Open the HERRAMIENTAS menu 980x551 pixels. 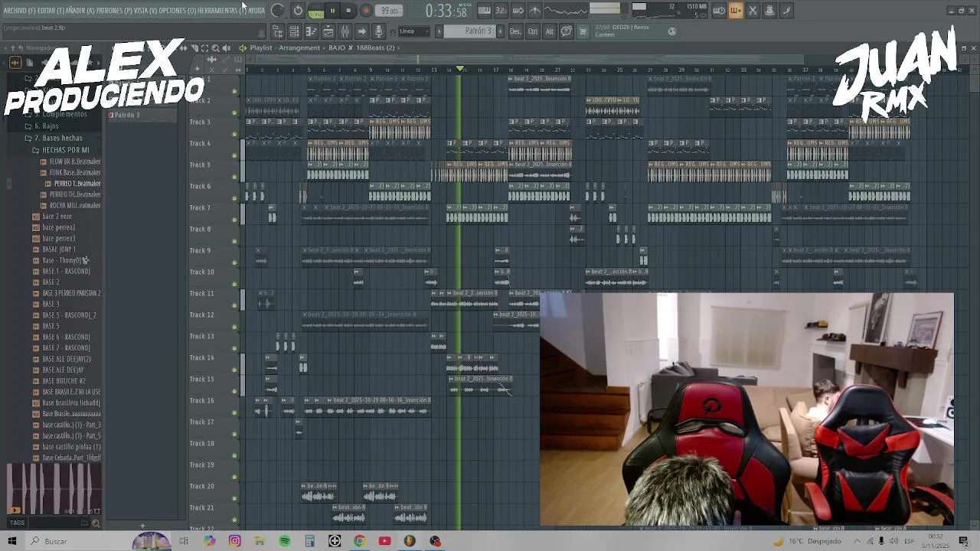click(x=222, y=11)
